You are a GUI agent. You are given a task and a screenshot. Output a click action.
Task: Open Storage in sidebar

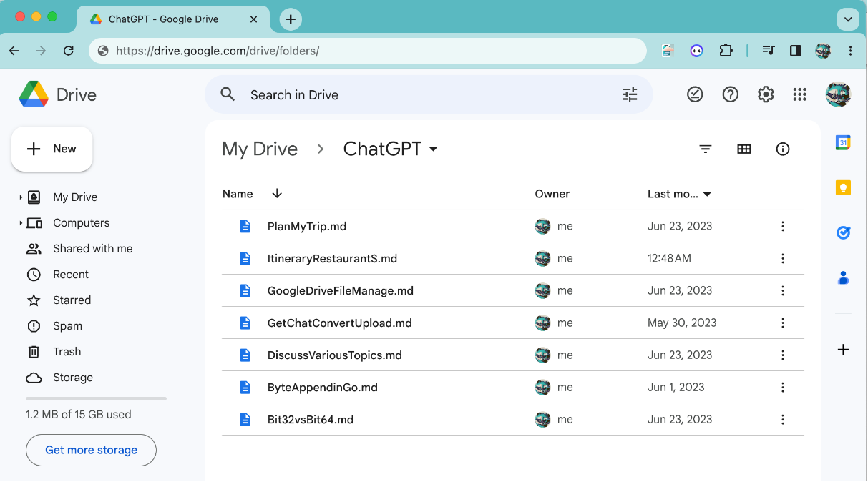click(x=72, y=377)
